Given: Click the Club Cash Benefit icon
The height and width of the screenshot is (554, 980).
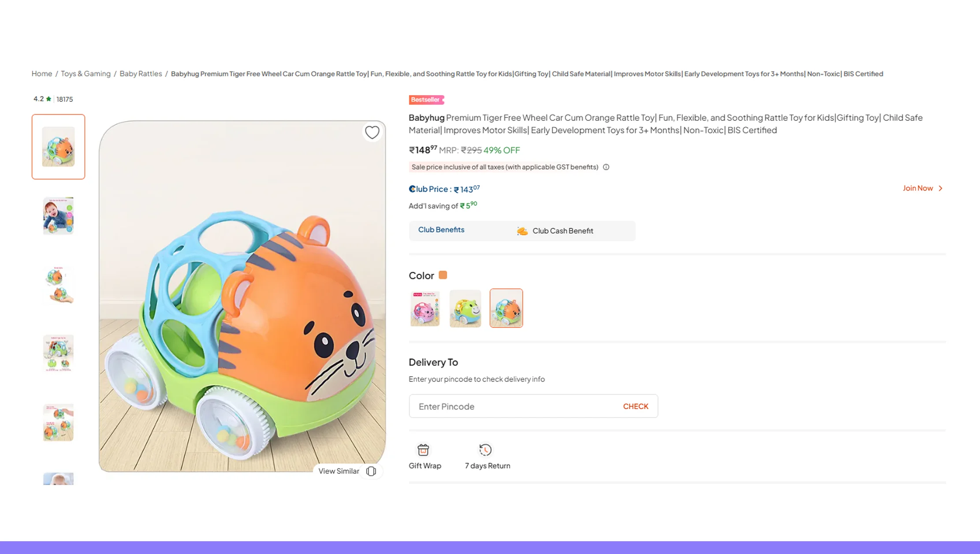Looking at the screenshot, I should click(x=522, y=231).
